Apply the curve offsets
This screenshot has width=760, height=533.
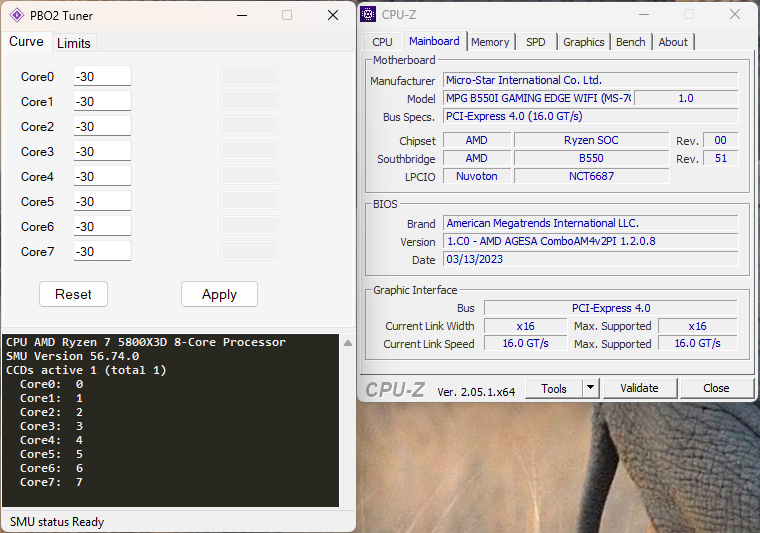point(219,294)
